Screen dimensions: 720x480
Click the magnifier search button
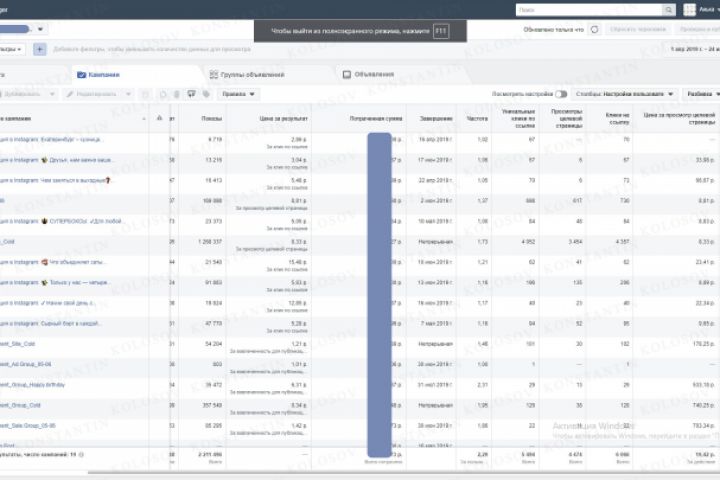coord(669,10)
